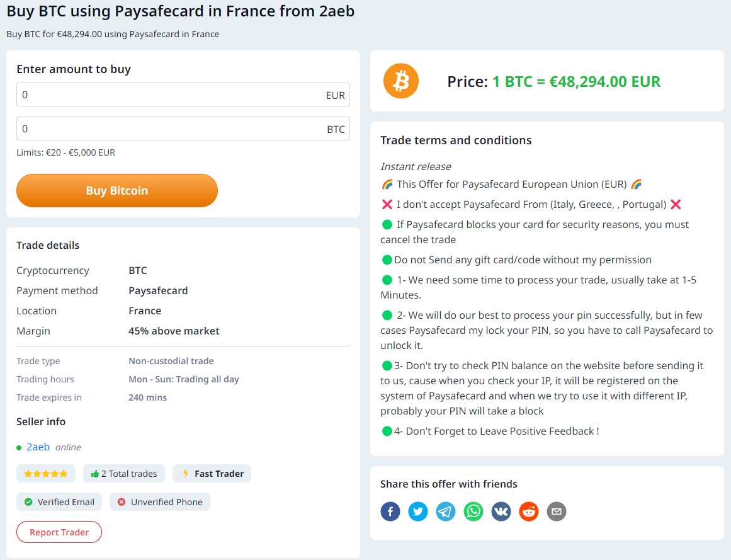Open seller profile 2aeb link
Image resolution: width=731 pixels, height=560 pixels.
[38, 447]
